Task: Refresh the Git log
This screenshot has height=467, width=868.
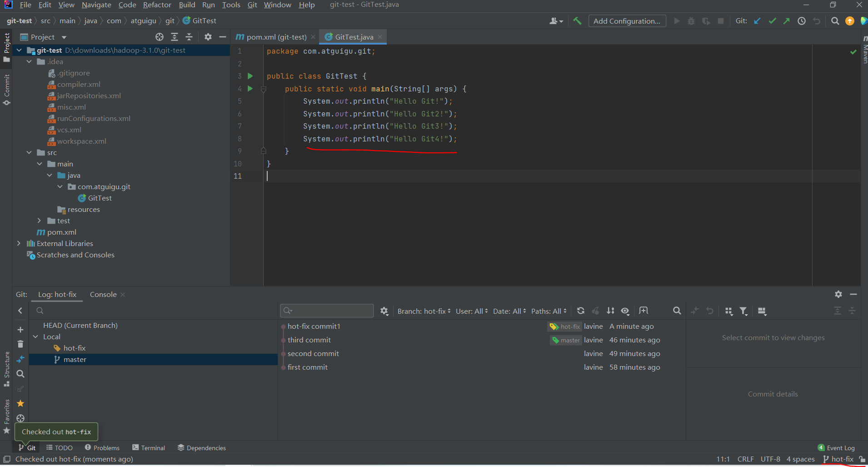Action: [581, 311]
